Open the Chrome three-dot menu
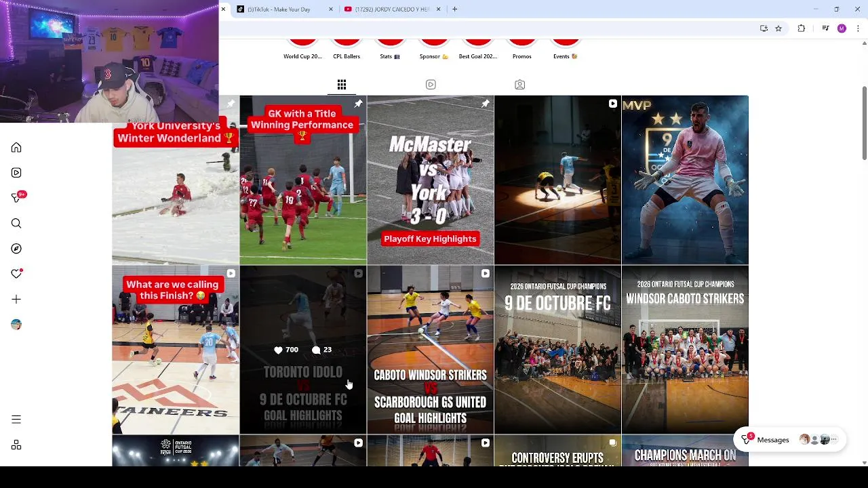Screen dimensions: 868x488 click(859, 28)
